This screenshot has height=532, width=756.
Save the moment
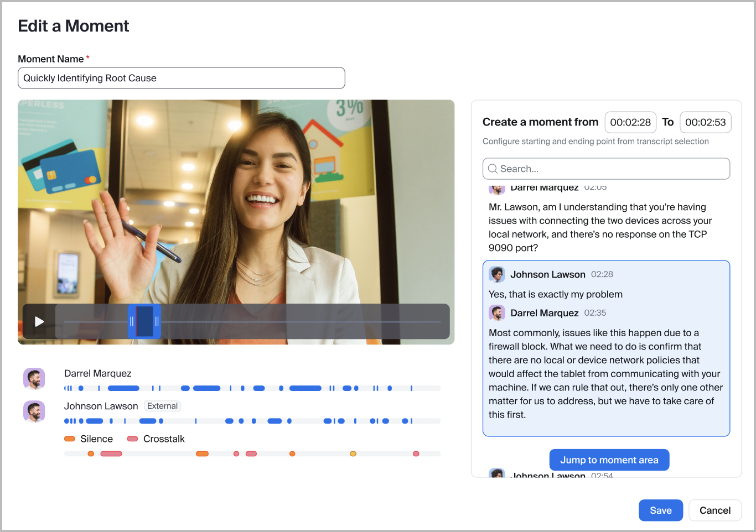(660, 510)
